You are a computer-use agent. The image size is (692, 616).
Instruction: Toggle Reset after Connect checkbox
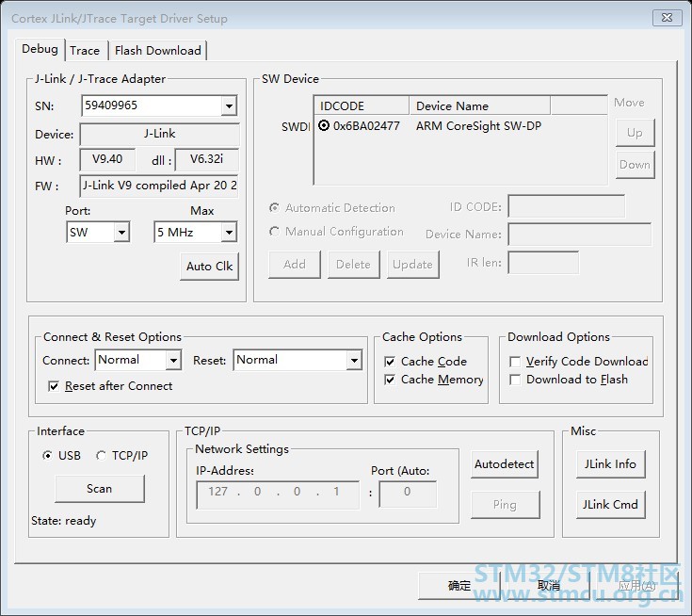tap(54, 386)
